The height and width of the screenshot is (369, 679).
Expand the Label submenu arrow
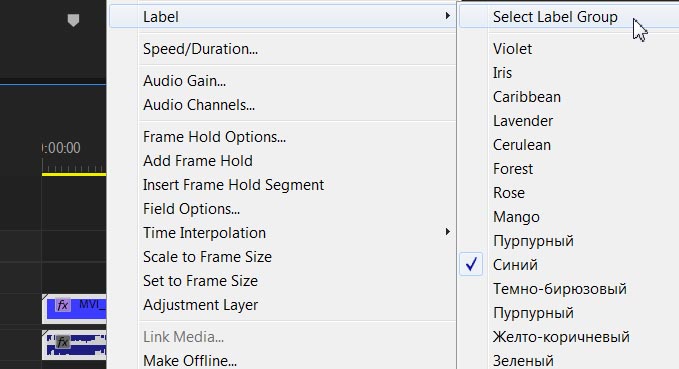click(447, 16)
